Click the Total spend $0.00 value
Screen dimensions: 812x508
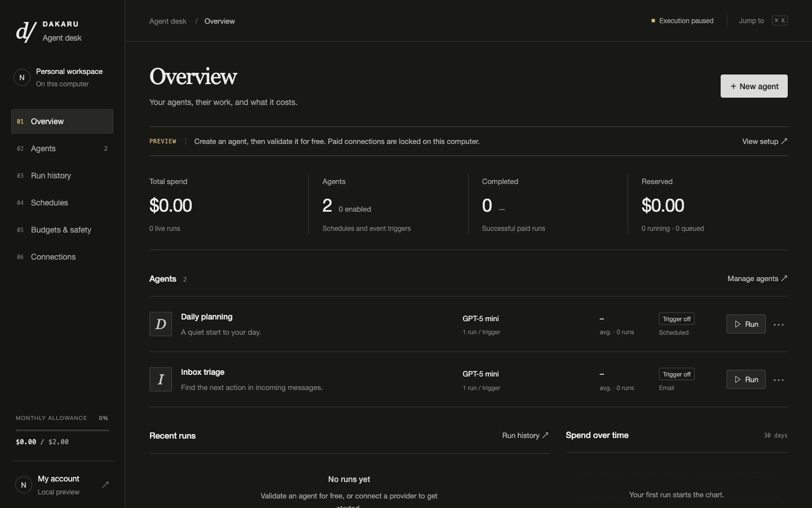pyautogui.click(x=171, y=205)
